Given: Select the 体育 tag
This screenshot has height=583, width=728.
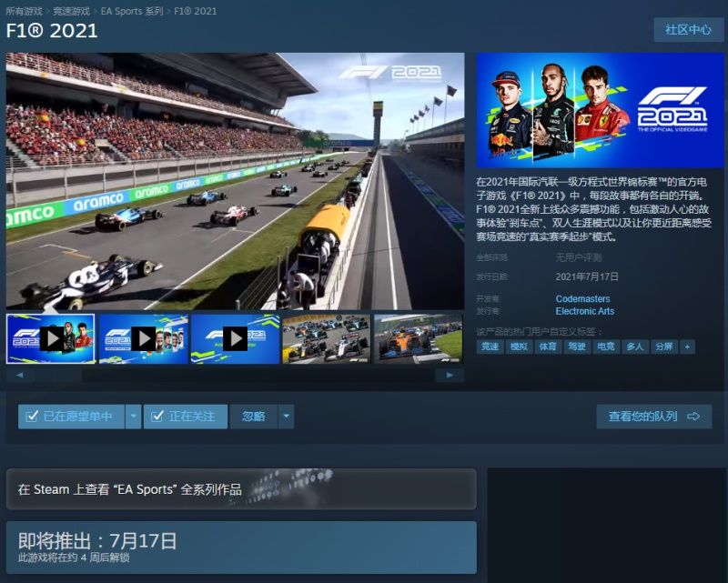Looking at the screenshot, I should 548,347.
